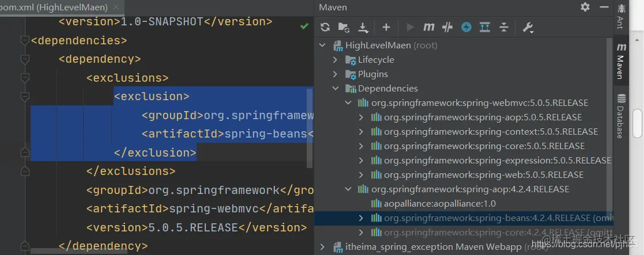Viewport: 644px width, 255px height.
Task: Click the 1.0-SNAPSHOT version text
Action: (x=162, y=22)
